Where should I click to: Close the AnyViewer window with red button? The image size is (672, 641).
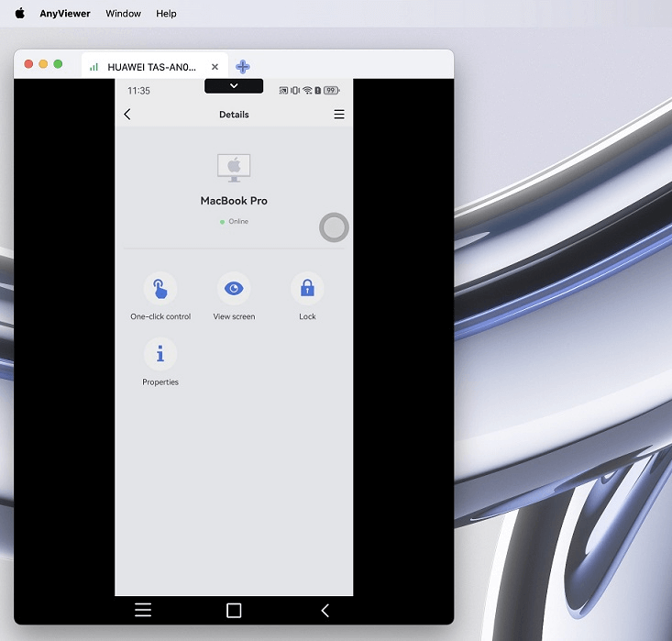28,64
